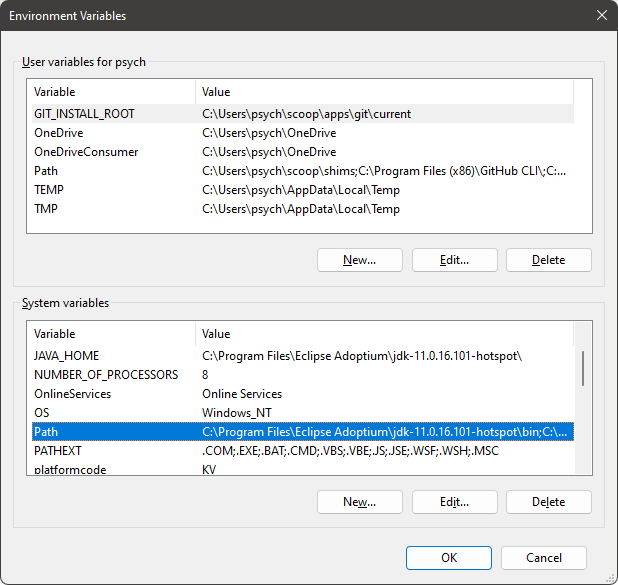Select the GIT_INSTALL_ROOT user variable
The width and height of the screenshot is (618, 585).
coord(303,114)
